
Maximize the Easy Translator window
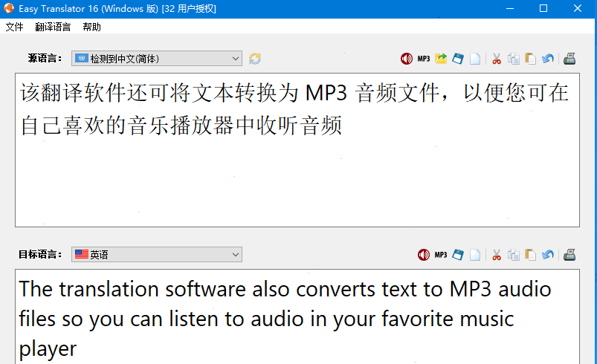[x=543, y=8]
